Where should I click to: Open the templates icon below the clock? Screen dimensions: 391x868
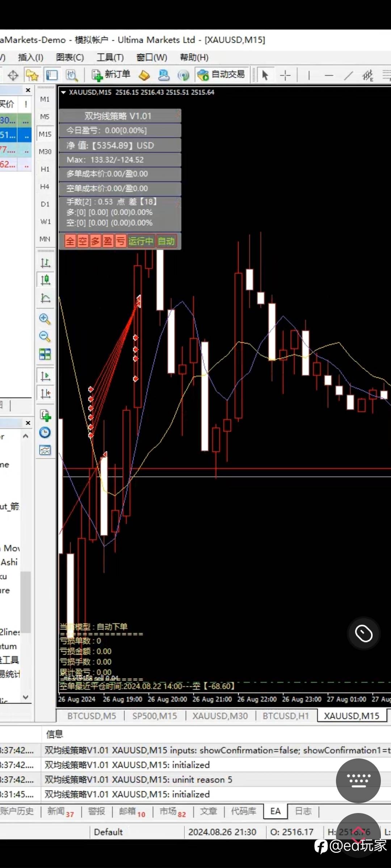click(x=45, y=450)
